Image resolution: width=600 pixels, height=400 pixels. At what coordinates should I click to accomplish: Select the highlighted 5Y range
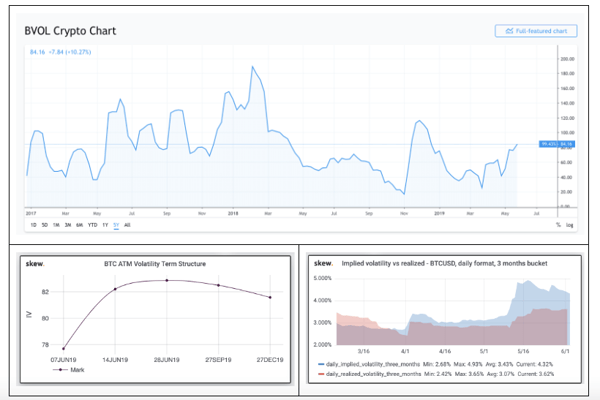116,224
